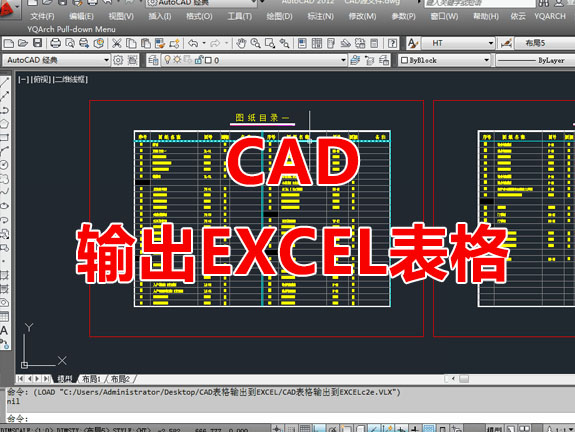Open the ByBlock color dropdown
Viewport: 575px width, 432px height.
coord(487,60)
